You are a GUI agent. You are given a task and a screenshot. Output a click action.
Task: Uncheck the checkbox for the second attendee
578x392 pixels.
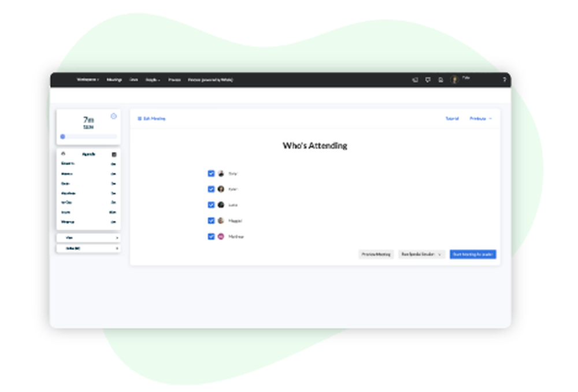click(211, 189)
